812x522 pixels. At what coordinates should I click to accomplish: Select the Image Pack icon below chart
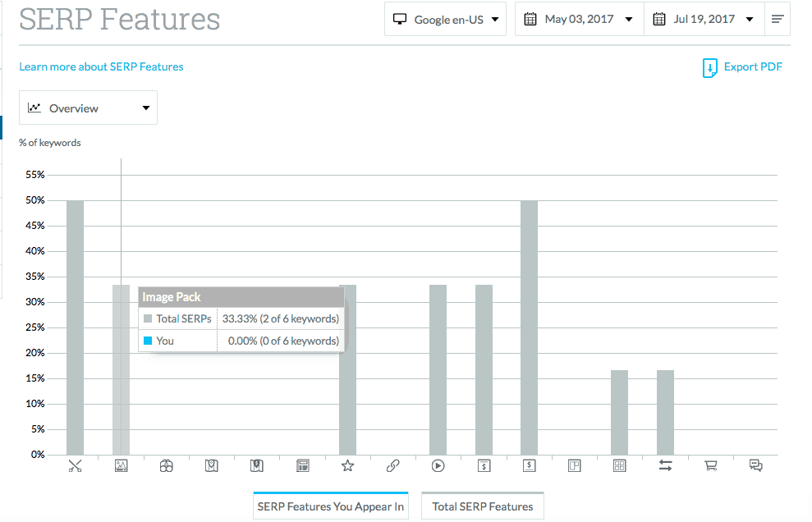[x=122, y=466]
